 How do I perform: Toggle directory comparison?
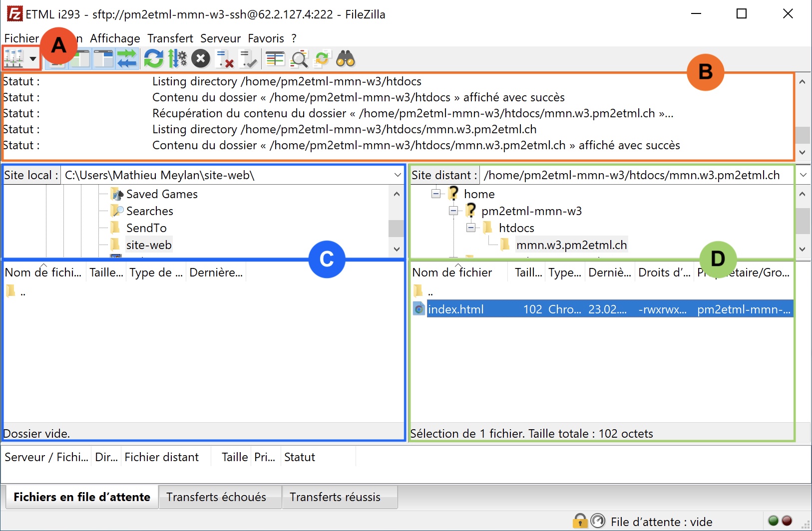299,59
